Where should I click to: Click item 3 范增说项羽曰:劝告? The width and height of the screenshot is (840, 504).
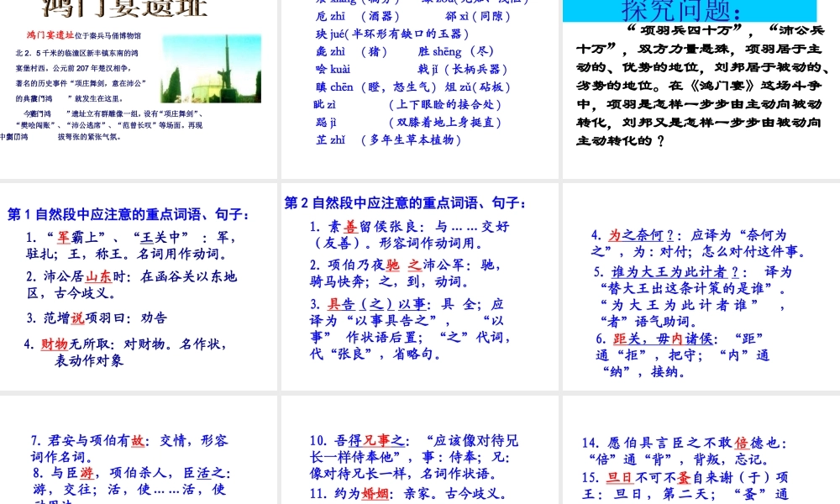tap(97, 318)
